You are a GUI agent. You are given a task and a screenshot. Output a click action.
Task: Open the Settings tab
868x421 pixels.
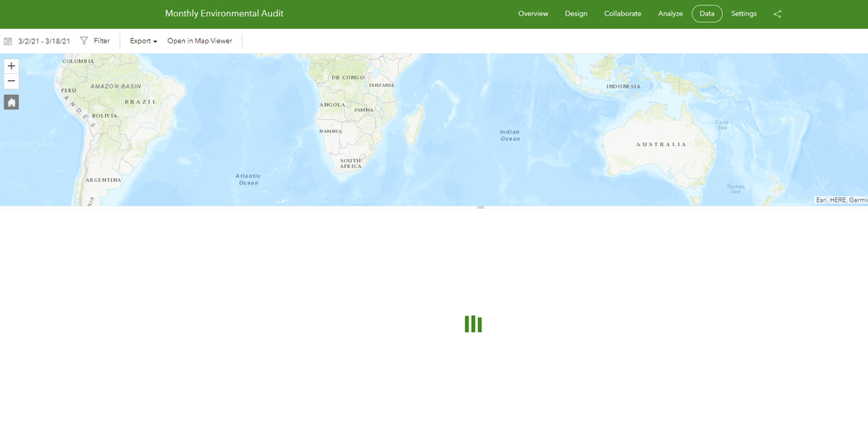coord(744,14)
